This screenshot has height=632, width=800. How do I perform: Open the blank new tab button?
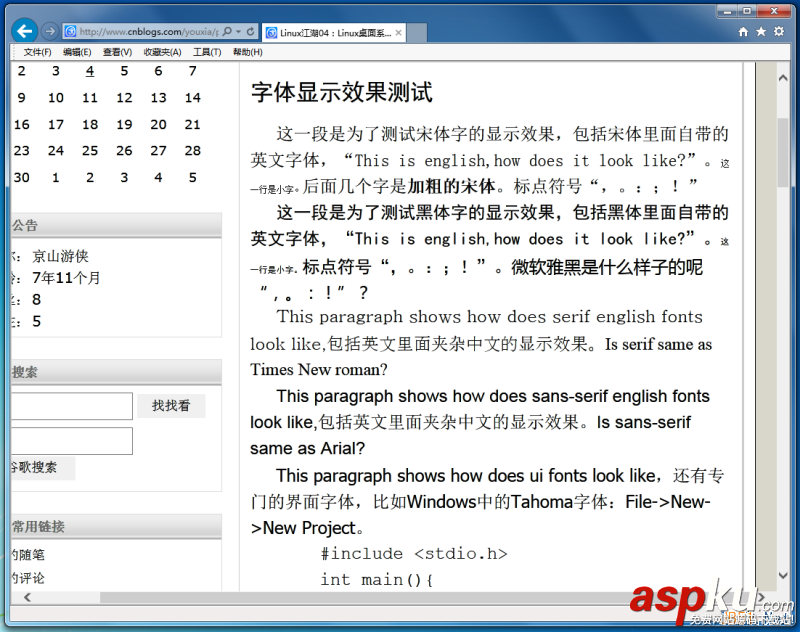pyautogui.click(x=417, y=33)
